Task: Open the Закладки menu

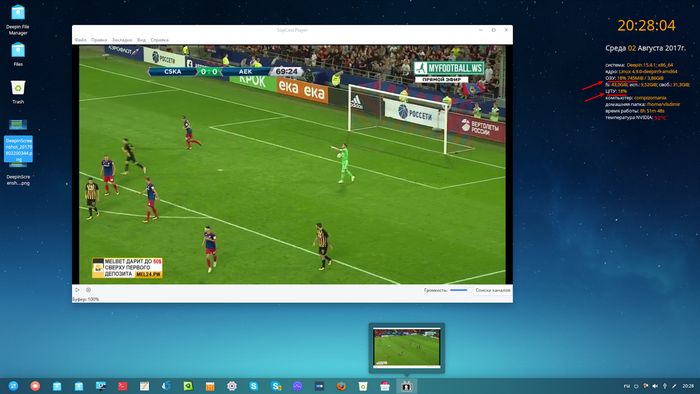Action: pos(122,40)
